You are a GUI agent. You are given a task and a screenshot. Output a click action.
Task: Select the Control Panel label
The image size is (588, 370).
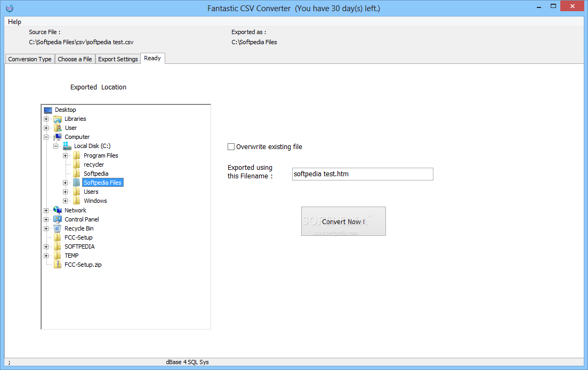(82, 219)
